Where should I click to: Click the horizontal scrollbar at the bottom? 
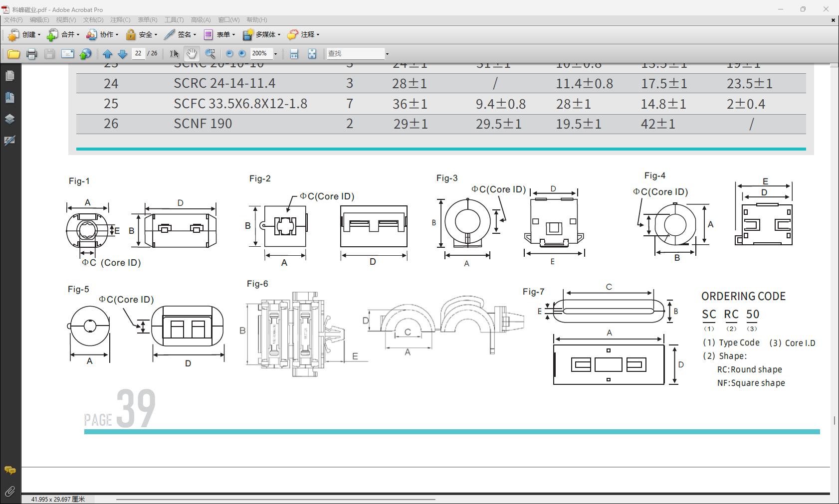point(276,499)
